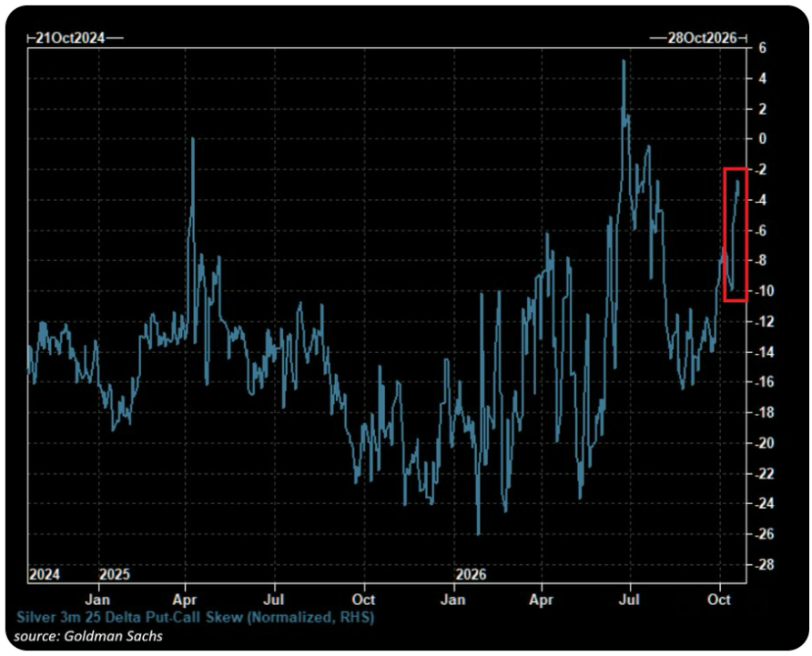
Task: Select the y-axis tick label "-6"
Action: pyautogui.click(x=760, y=230)
